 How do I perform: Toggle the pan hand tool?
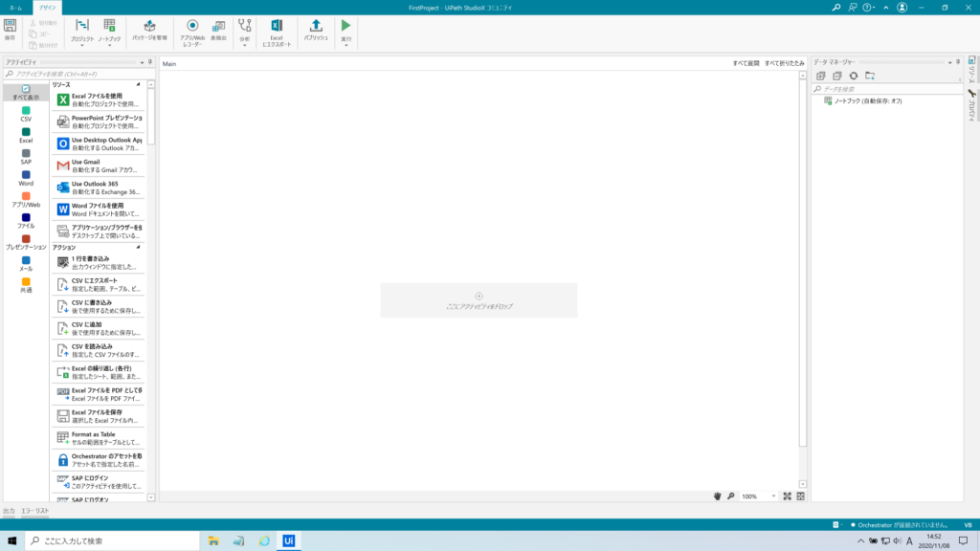pyautogui.click(x=717, y=496)
